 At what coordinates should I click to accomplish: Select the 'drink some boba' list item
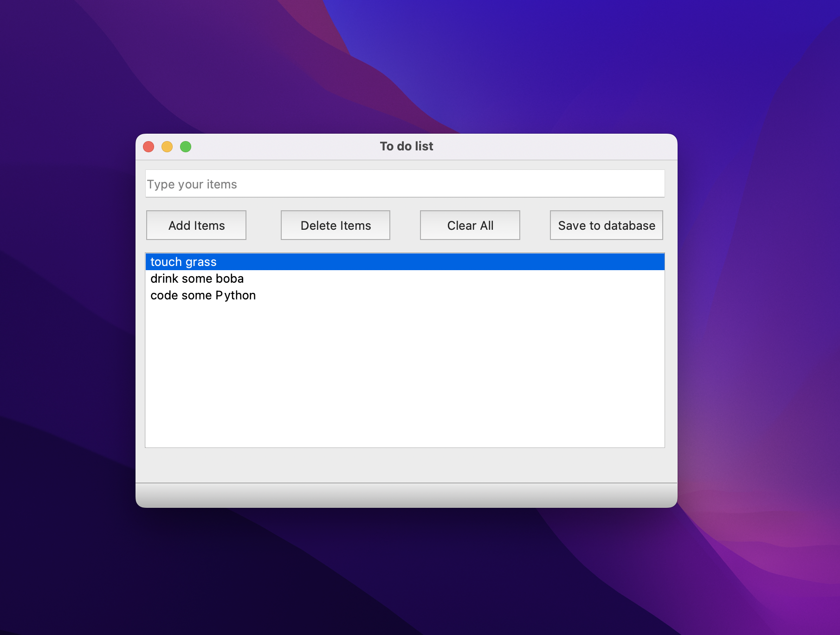tap(405, 279)
